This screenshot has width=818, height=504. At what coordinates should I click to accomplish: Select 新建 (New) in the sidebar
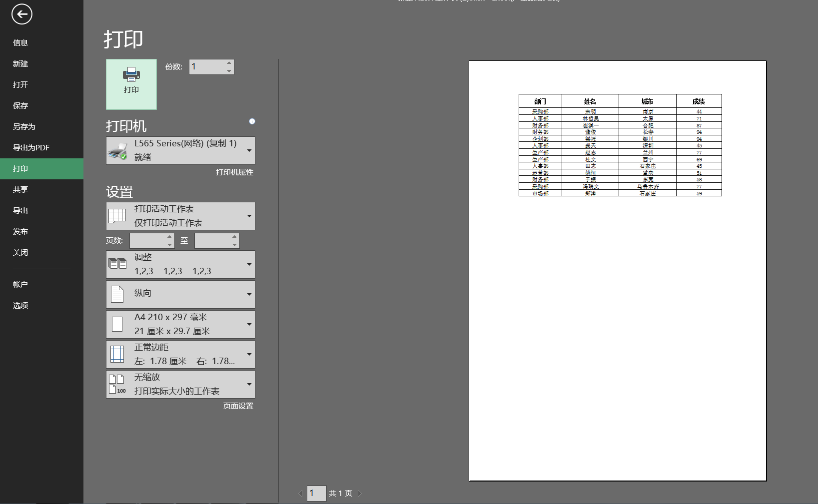pos(41,64)
